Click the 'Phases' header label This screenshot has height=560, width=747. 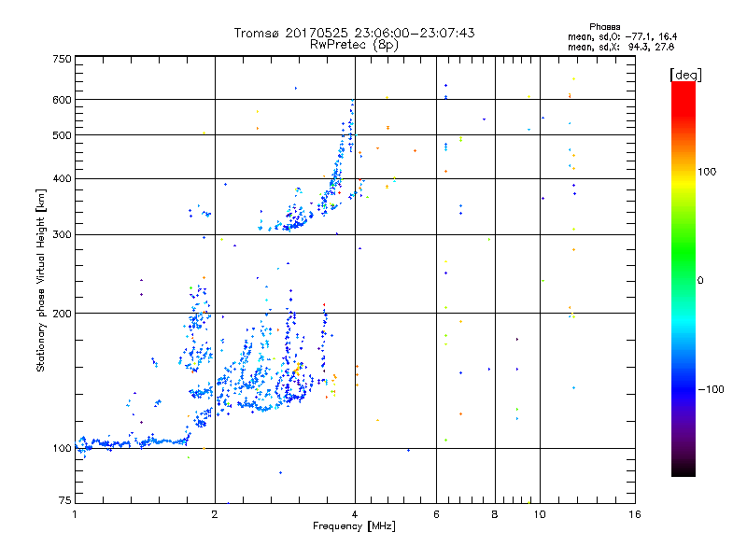[604, 27]
